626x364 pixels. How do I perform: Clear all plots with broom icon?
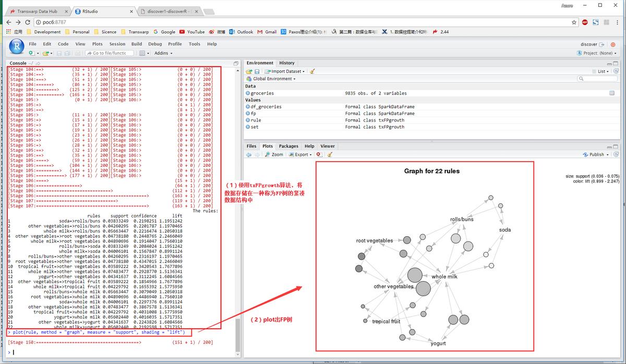[330, 155]
